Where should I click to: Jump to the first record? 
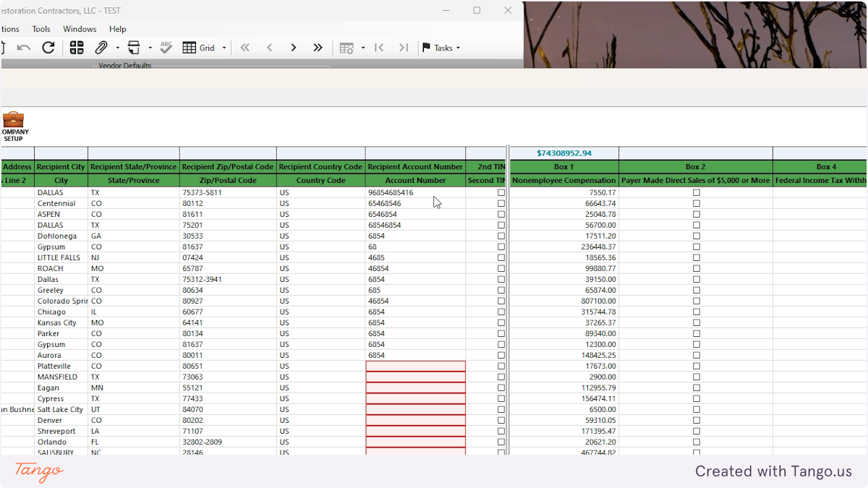pyautogui.click(x=244, y=48)
